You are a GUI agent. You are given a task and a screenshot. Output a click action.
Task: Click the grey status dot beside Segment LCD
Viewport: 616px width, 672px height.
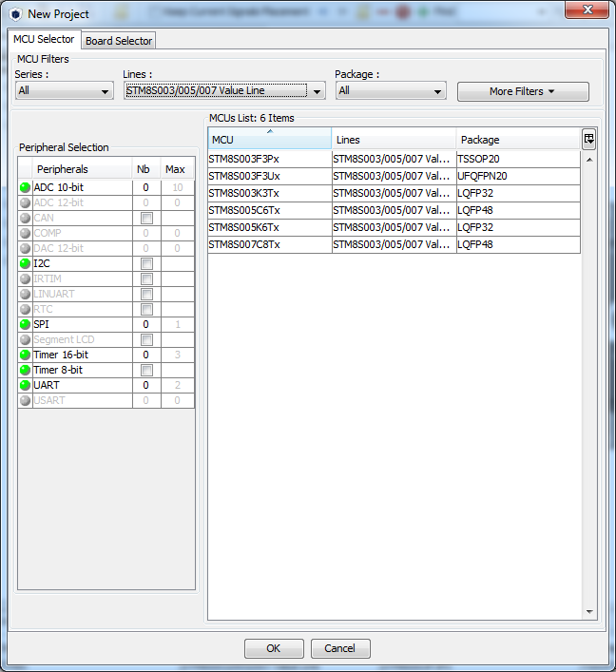[26, 339]
